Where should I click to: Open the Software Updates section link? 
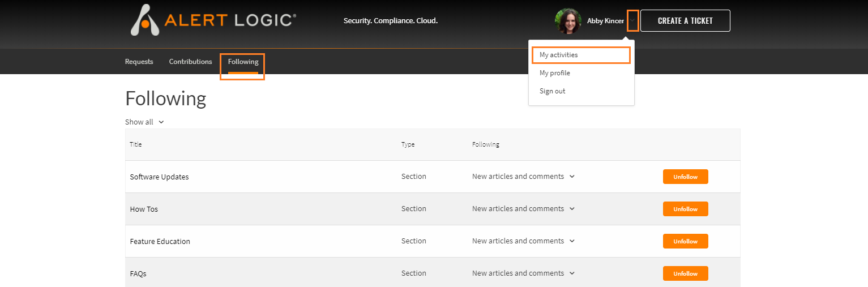tap(159, 177)
